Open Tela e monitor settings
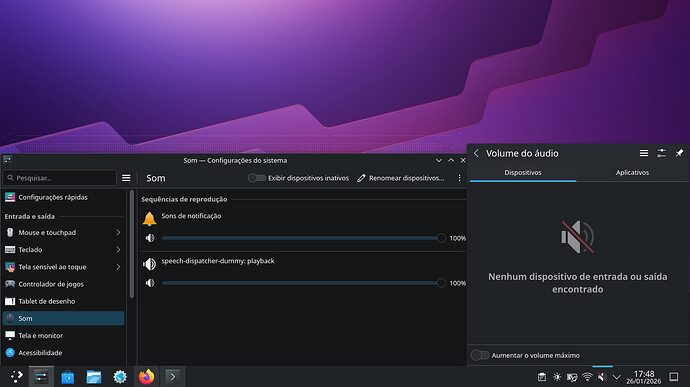 63,335
